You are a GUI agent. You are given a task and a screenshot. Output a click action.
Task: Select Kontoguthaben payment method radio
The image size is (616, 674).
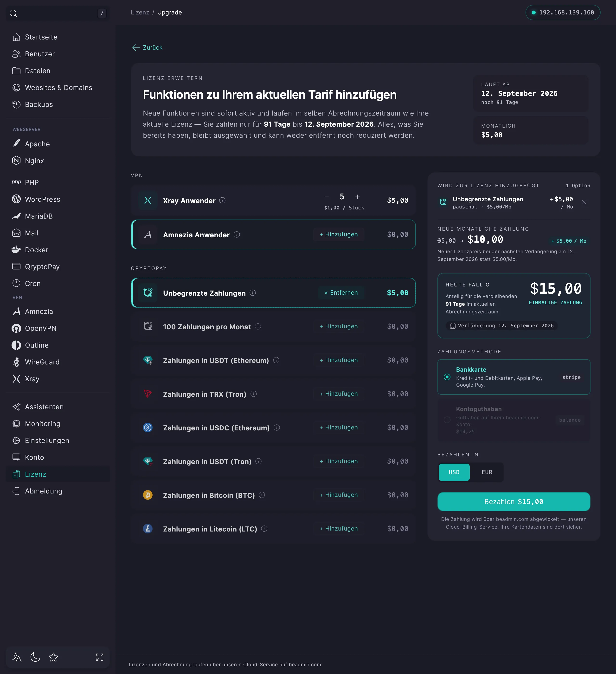447,420
